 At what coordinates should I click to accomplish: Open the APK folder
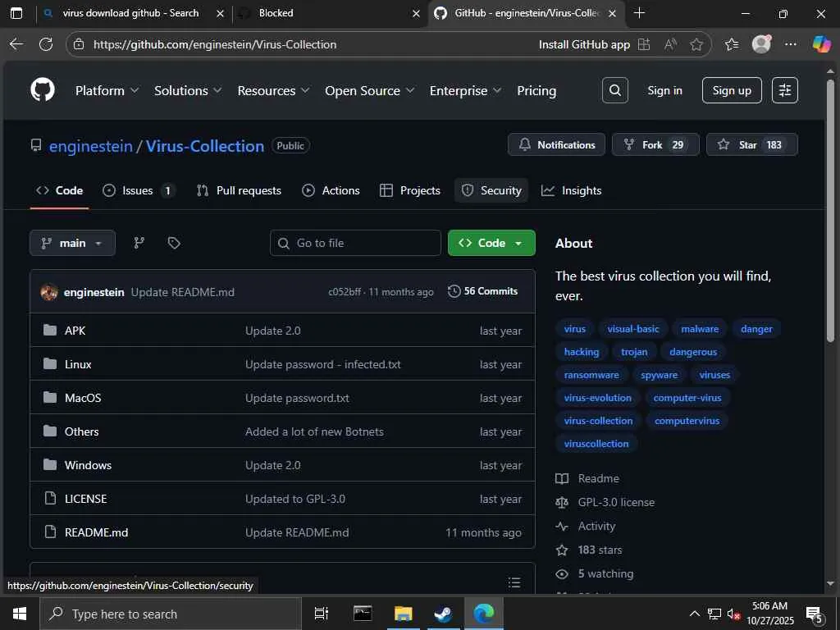75,331
